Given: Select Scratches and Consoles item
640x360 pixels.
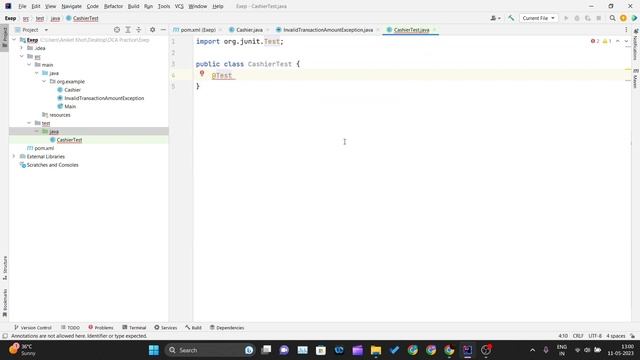Looking at the screenshot, I should click(52, 165).
